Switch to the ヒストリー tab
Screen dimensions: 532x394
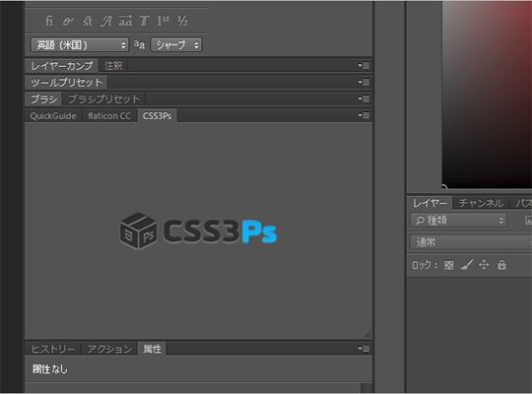[53, 349]
